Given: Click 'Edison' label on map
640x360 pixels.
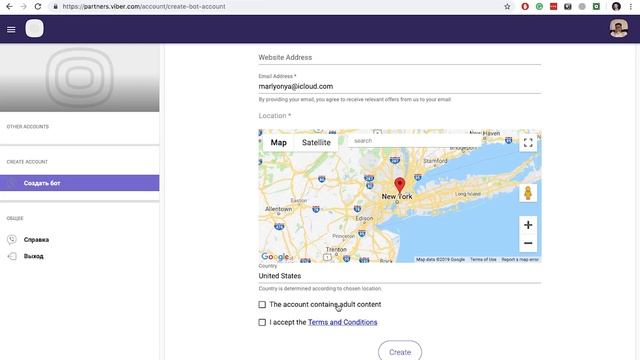Looking at the screenshot, I should point(364,218).
